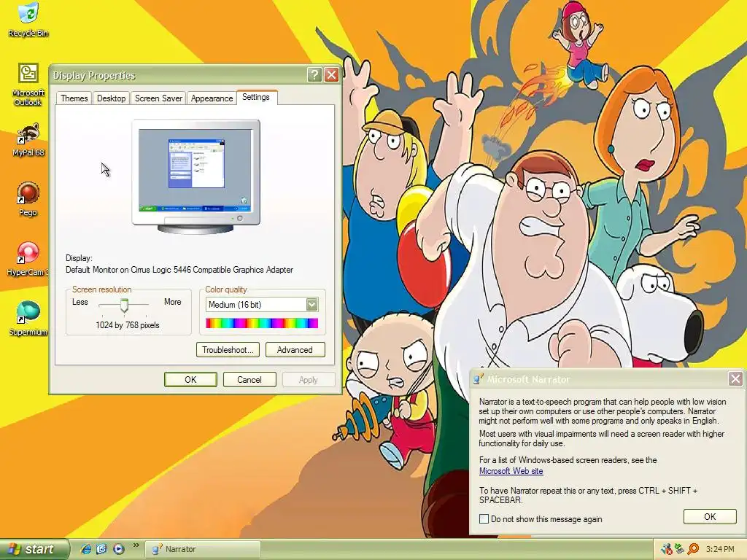Open Internet Explorer from Quick Launch
Viewport: 747px width, 560px height.
point(86,549)
